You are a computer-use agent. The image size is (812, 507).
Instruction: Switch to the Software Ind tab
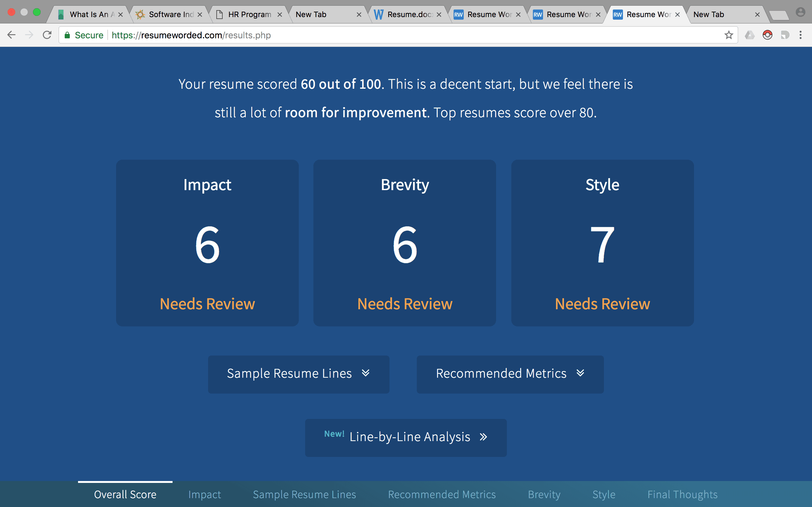(171, 15)
